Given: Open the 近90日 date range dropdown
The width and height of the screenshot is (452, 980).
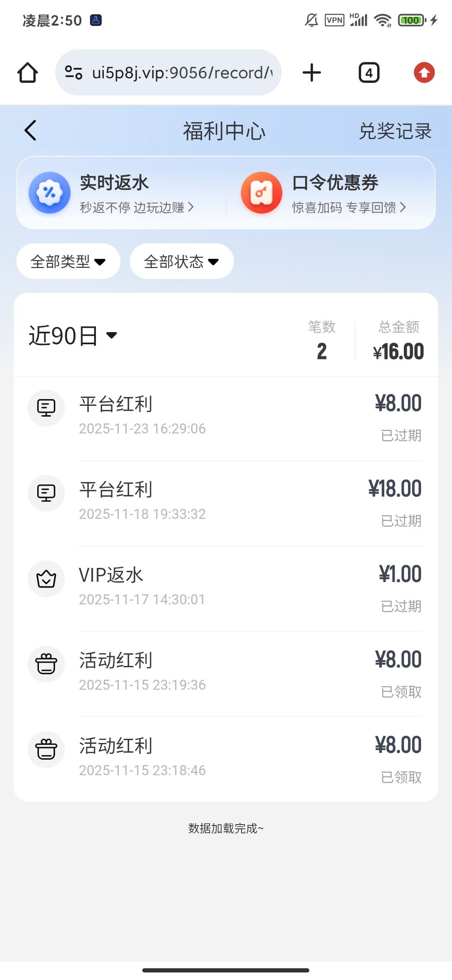Looking at the screenshot, I should tap(73, 335).
